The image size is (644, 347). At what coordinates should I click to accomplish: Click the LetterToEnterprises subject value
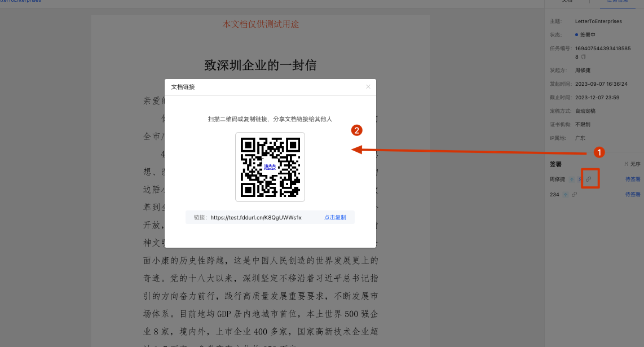pyautogui.click(x=598, y=21)
